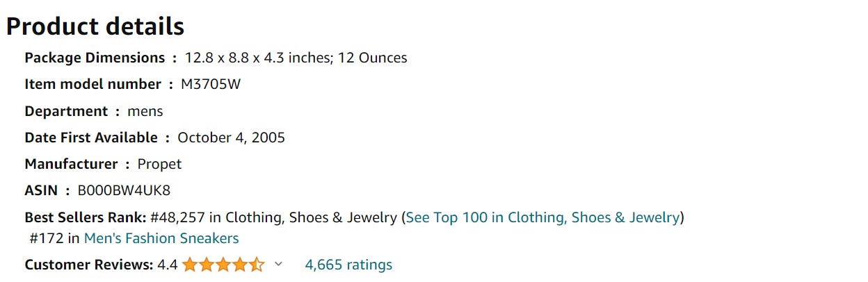Click the 4.4 rating score number
This screenshot has height=282, width=868.
click(168, 265)
